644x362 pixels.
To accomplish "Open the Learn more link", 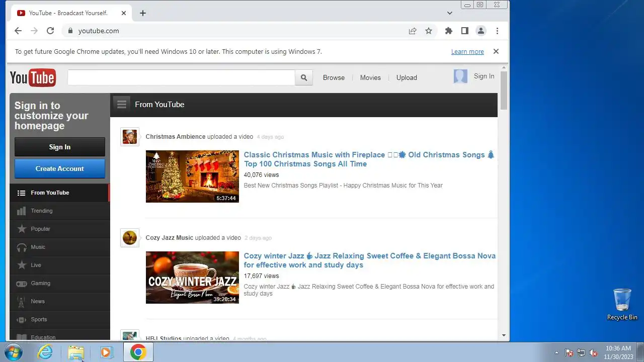I will pos(467,51).
